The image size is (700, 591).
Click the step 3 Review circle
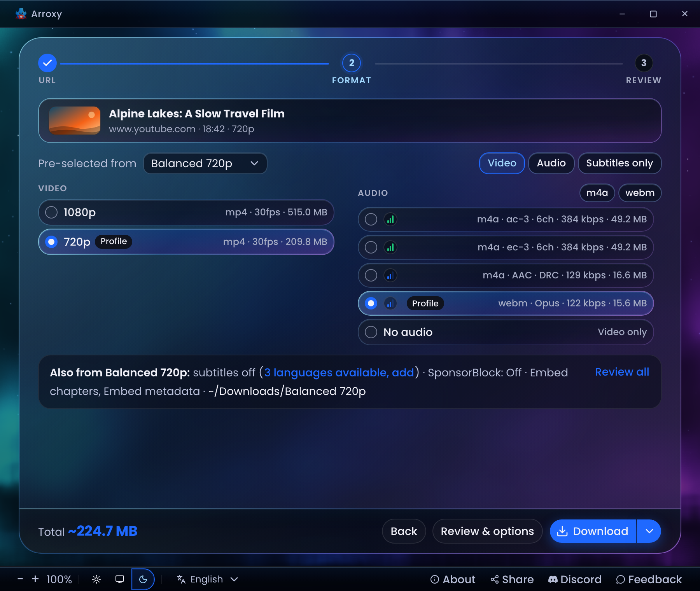(644, 63)
